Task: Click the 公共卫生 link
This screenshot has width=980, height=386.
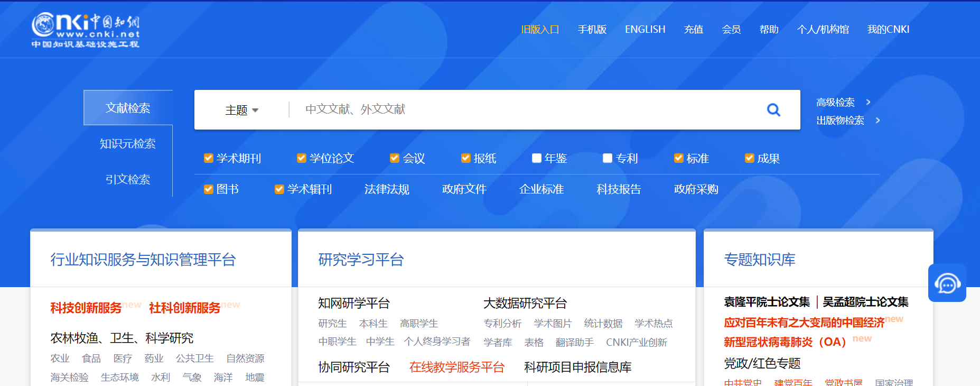Action: 195,359
